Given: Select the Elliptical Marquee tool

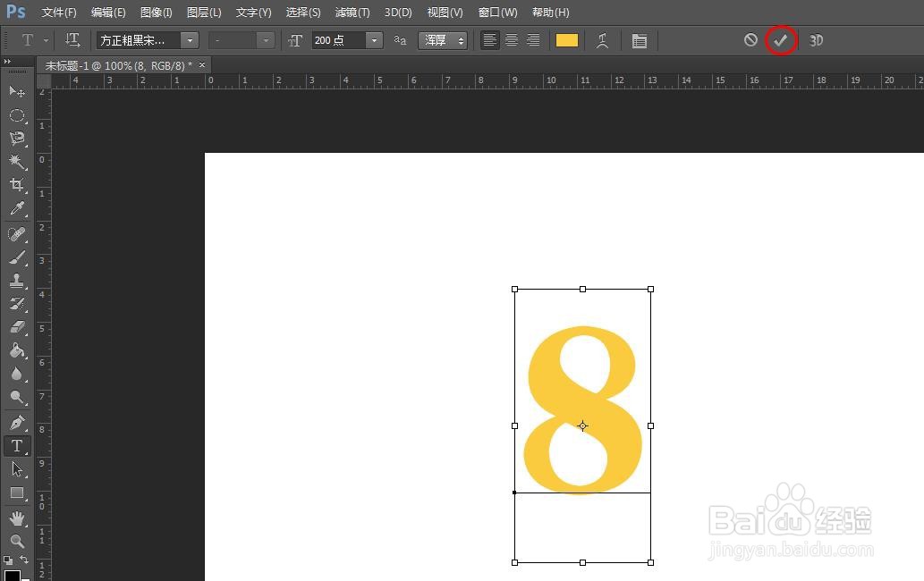Looking at the screenshot, I should 16,114.
